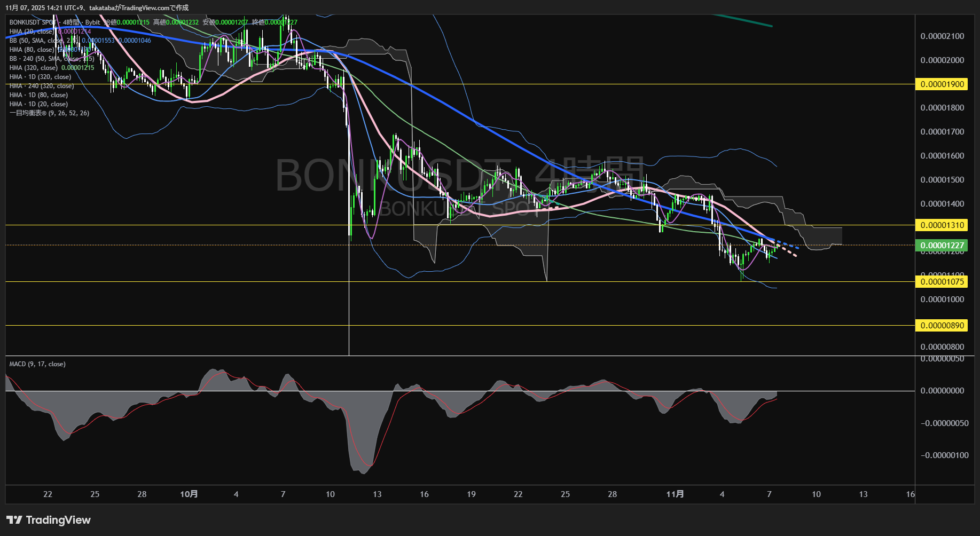Click the 一目均衡表 (9, 26, 52, 26) legend

49,113
